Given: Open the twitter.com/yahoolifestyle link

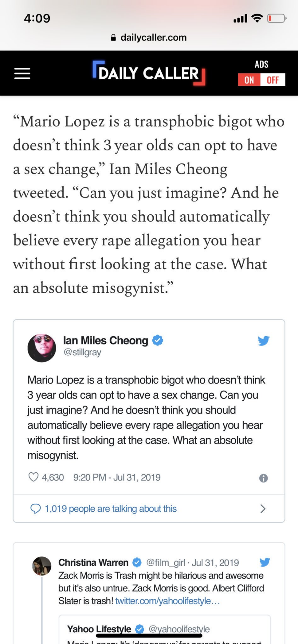Looking at the screenshot, I should tap(167, 601).
